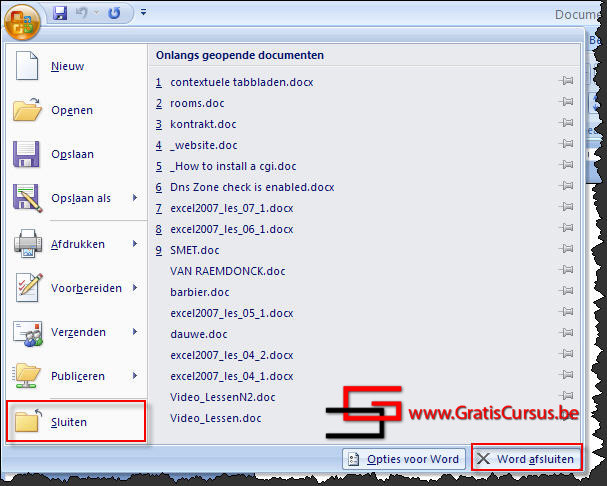Pin contextuele tabbladen.docx to the list
The width and height of the screenshot is (607, 486).
tap(566, 81)
